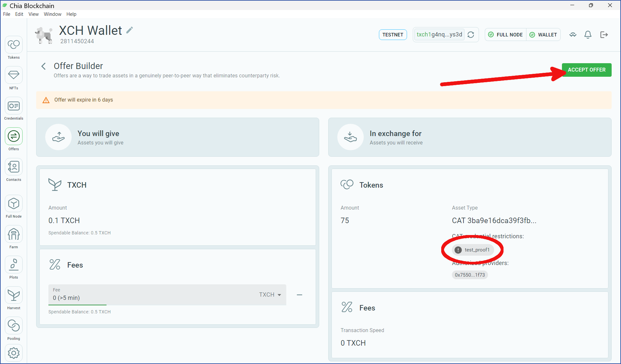Click the TXCH sprout icon
Viewport: 621px width, 364px height.
click(55, 185)
